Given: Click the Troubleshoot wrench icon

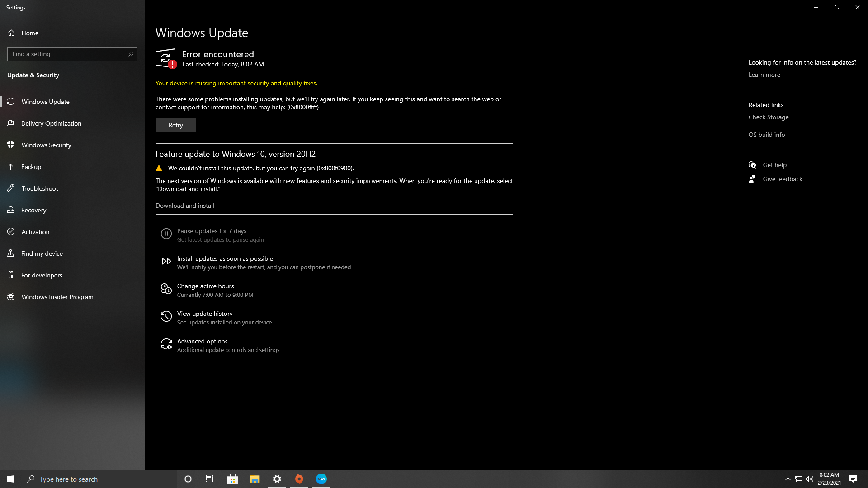Looking at the screenshot, I should (x=11, y=188).
